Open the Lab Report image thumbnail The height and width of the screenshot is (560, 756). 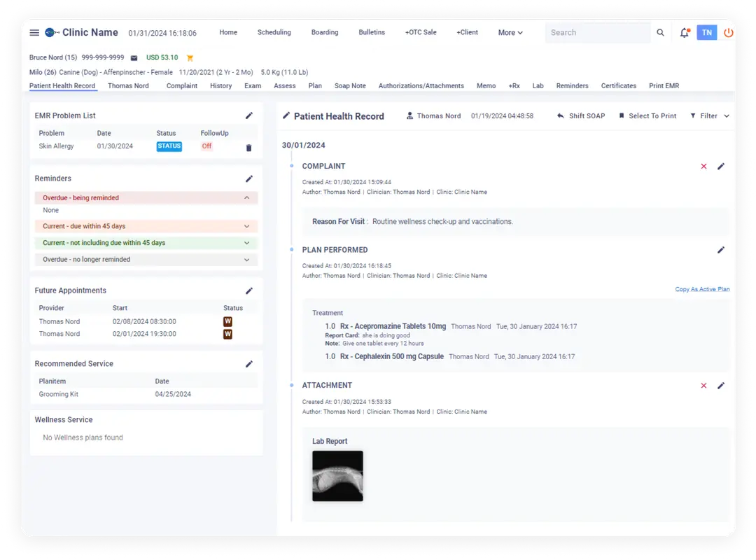click(x=337, y=476)
